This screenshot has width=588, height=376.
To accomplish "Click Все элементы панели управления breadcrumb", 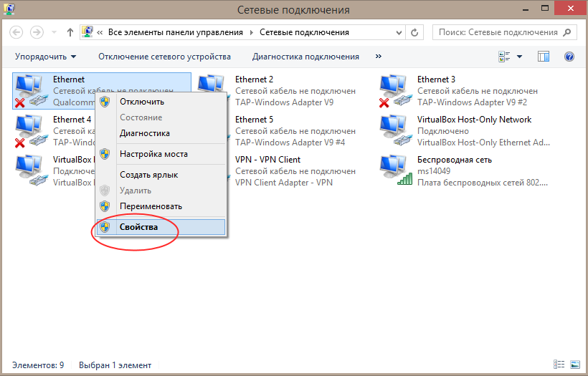I will [176, 32].
